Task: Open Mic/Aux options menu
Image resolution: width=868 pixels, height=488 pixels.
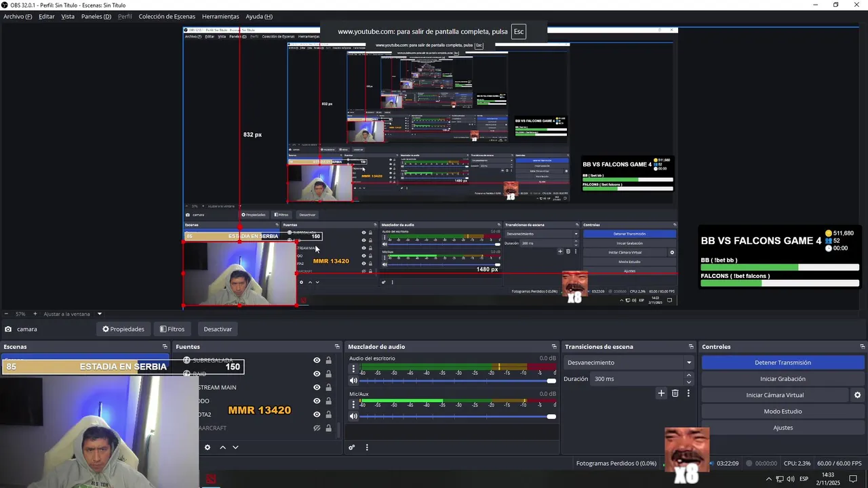Action: pyautogui.click(x=353, y=405)
